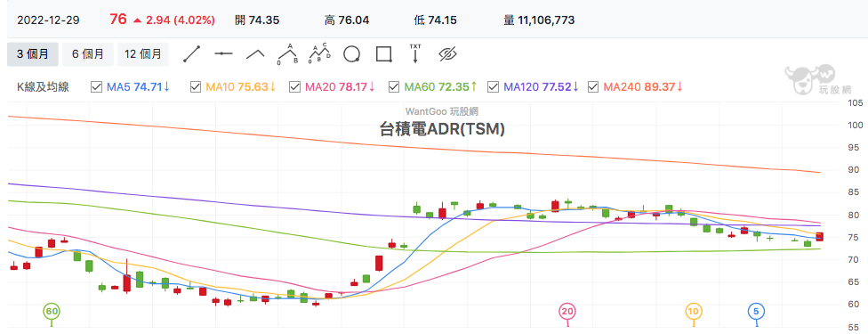868x334 pixels.
Task: Click the pink 20 marker on time axis
Action: (567, 311)
